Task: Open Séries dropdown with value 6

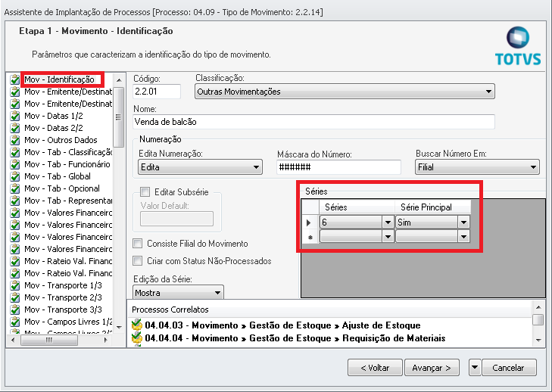Action: (x=388, y=222)
